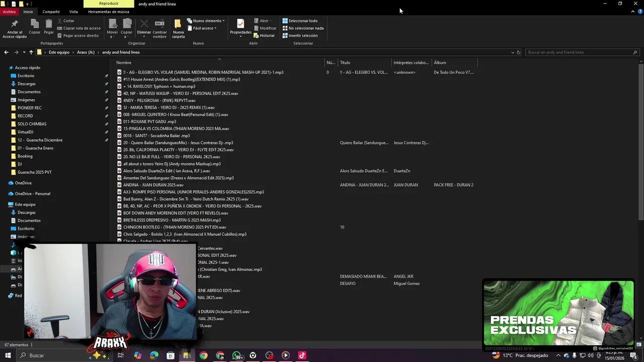Screen dimensions: 644x362
Task: Click the folder icon of SOLO CHIMBAS
Action: 13,124
